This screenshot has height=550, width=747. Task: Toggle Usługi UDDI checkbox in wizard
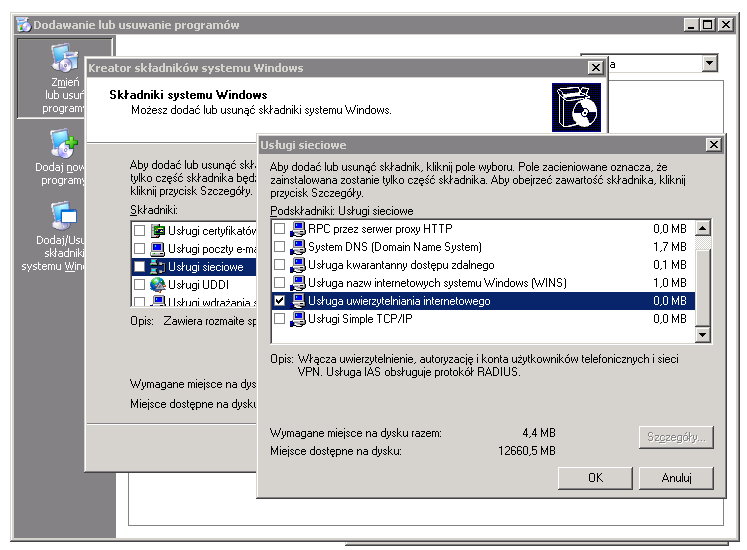(x=140, y=285)
